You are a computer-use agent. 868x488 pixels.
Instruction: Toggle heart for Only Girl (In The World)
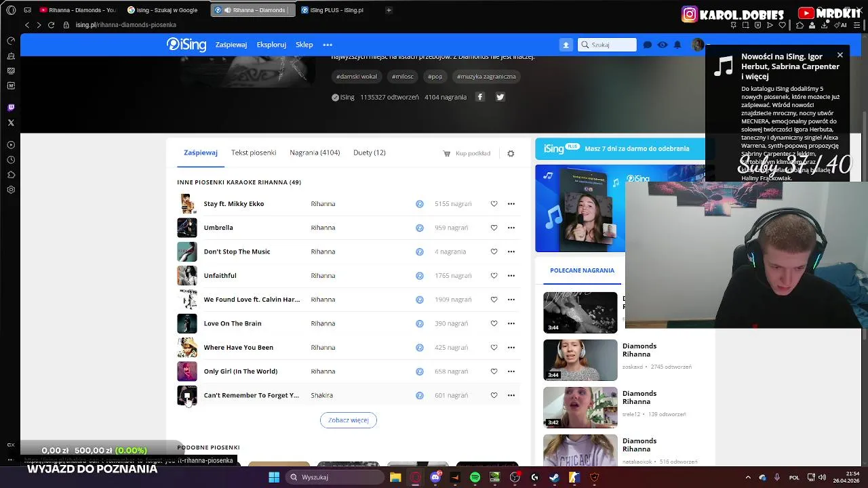point(494,371)
